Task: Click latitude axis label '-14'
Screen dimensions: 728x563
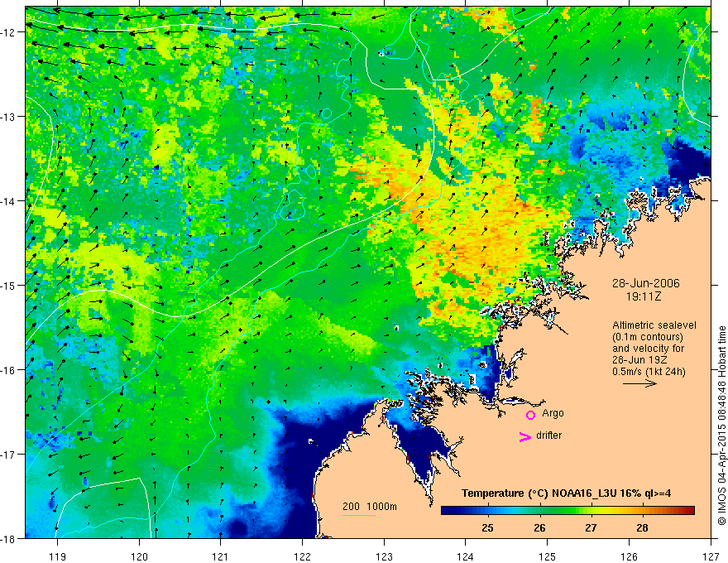Action: [7, 201]
